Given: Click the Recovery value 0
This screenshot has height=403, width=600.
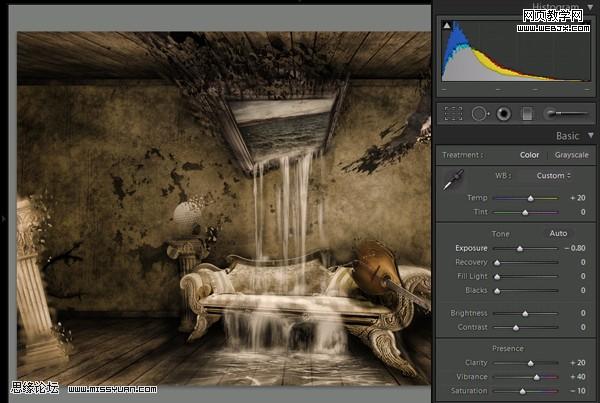Looking at the screenshot, I should tap(583, 262).
